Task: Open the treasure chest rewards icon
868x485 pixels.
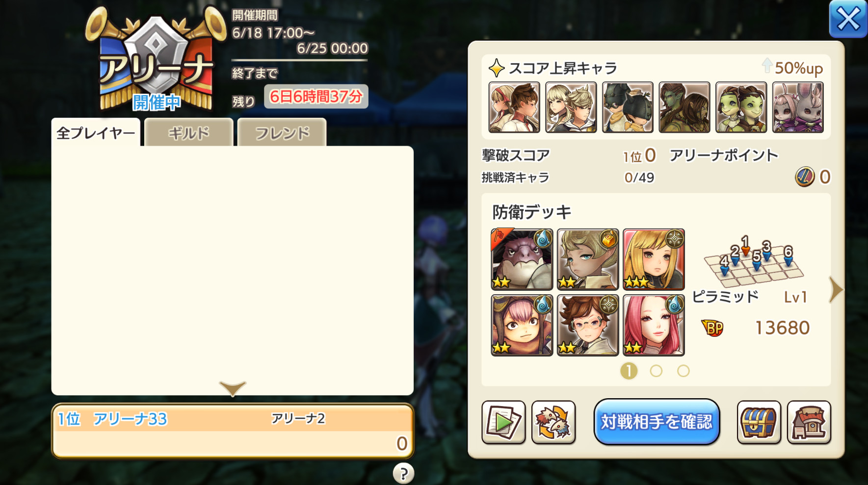Action: coord(759,422)
